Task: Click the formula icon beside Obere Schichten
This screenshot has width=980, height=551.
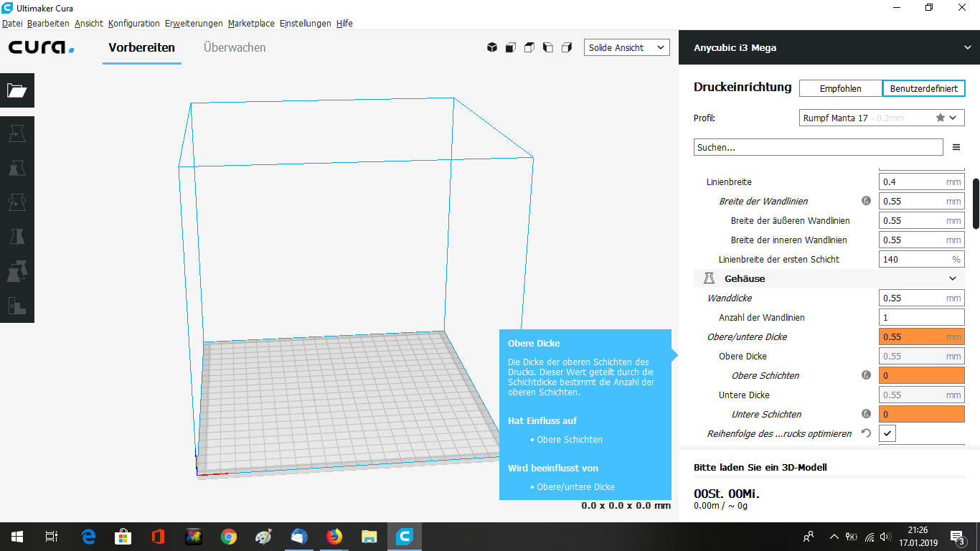Action: pos(866,375)
